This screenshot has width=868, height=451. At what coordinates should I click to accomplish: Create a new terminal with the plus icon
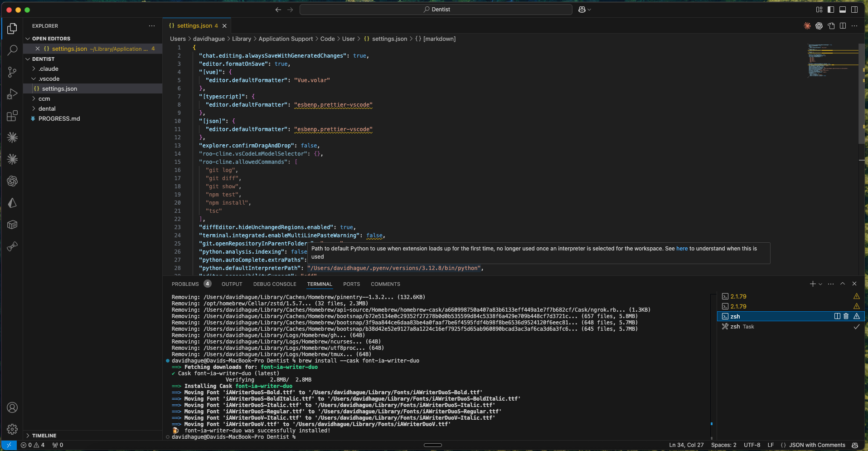point(812,284)
